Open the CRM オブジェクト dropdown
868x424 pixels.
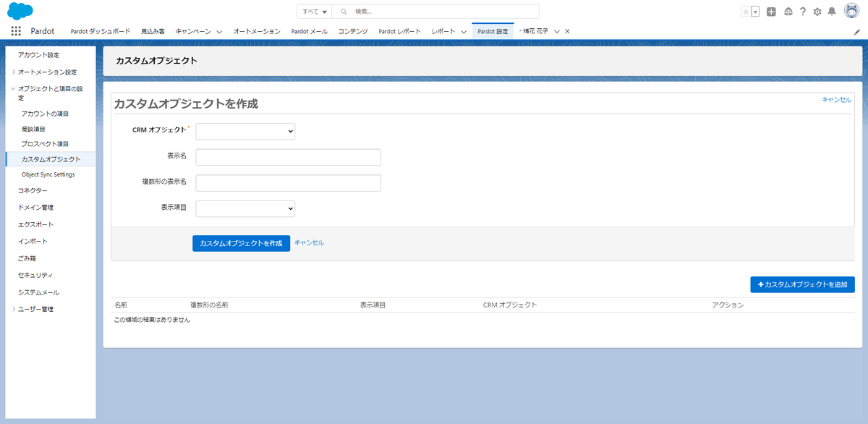(245, 131)
